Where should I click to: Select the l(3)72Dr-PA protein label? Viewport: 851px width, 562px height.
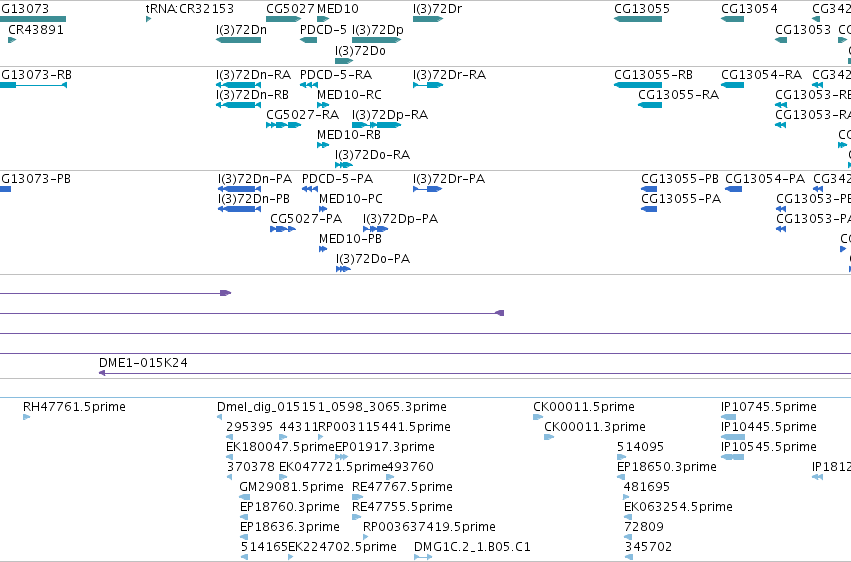pos(449,179)
